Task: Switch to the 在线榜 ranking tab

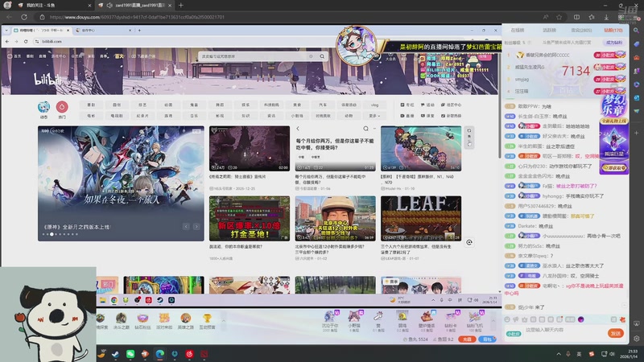Action: click(x=517, y=31)
